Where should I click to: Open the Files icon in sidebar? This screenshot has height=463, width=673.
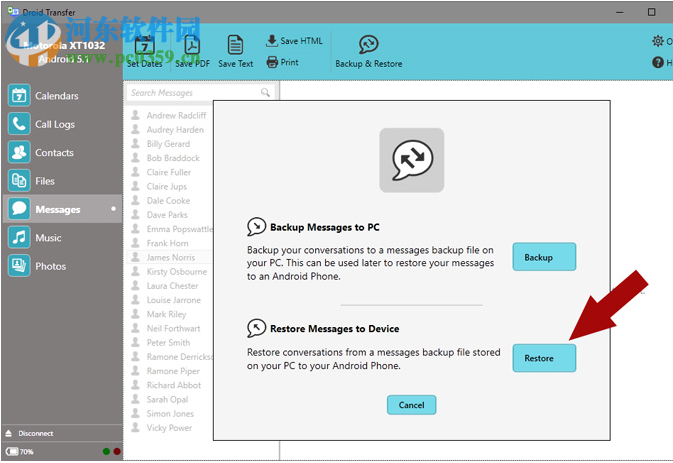coord(19,181)
